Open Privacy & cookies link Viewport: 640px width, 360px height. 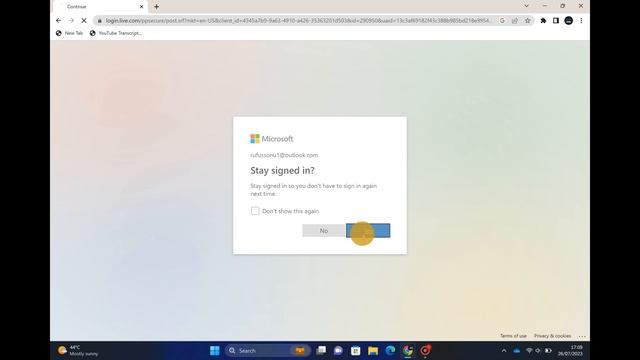552,336
